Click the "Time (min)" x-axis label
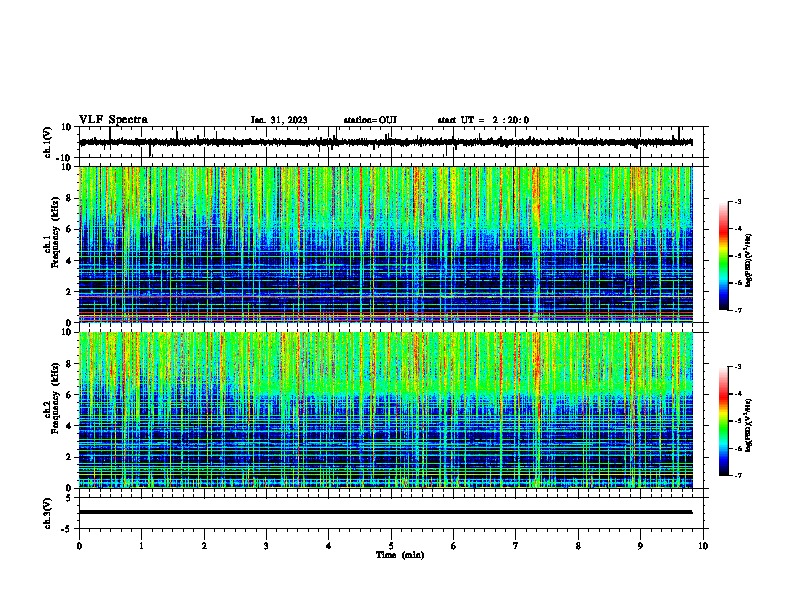This screenshot has width=792, height=612. (x=400, y=555)
